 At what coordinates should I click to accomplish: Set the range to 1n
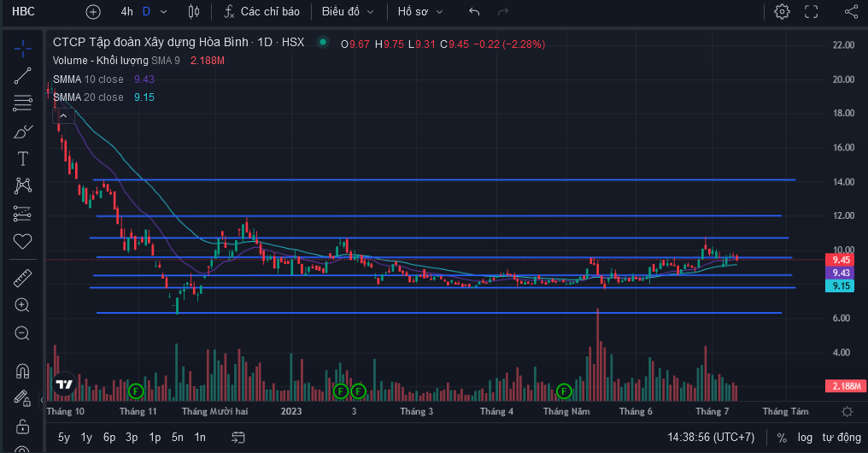200,438
